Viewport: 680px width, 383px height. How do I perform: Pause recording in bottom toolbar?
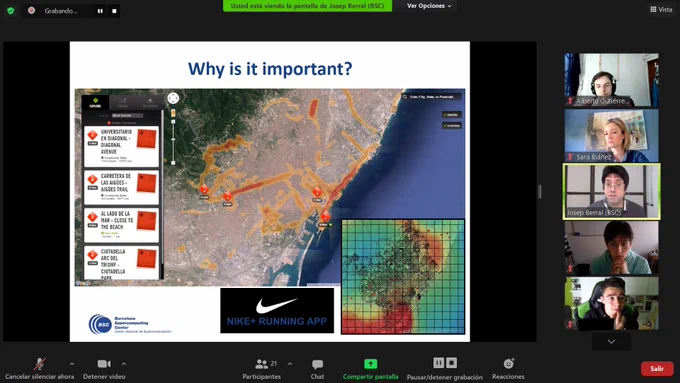point(438,363)
